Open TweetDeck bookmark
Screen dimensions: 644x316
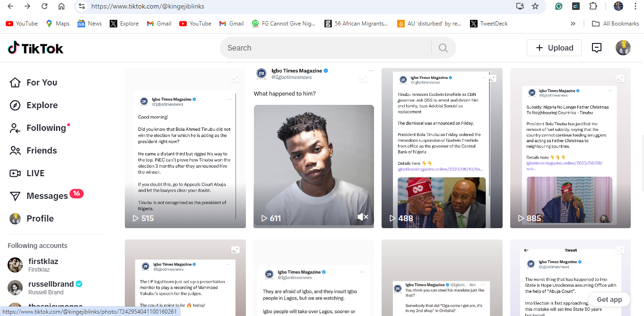click(x=489, y=24)
